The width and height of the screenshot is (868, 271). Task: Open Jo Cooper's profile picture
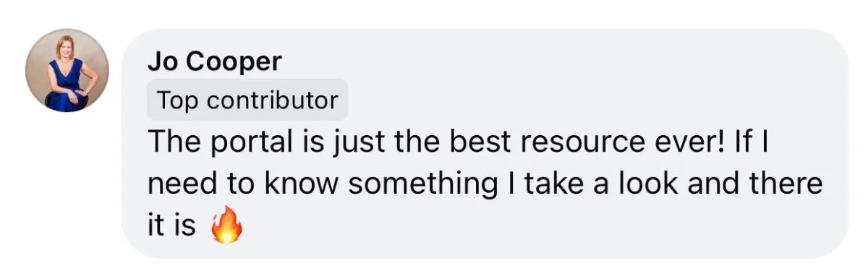[x=67, y=70]
